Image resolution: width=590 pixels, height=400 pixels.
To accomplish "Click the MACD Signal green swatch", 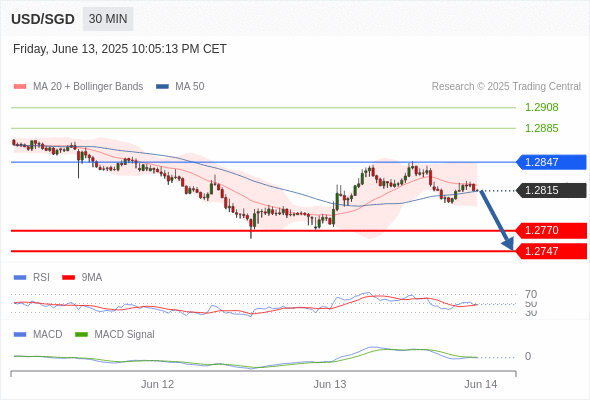I will 81,335.
